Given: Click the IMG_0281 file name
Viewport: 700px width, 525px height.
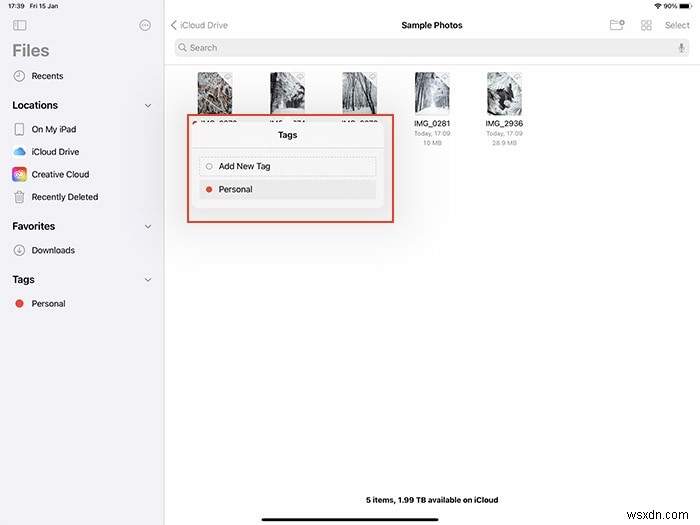Looking at the screenshot, I should [432, 124].
